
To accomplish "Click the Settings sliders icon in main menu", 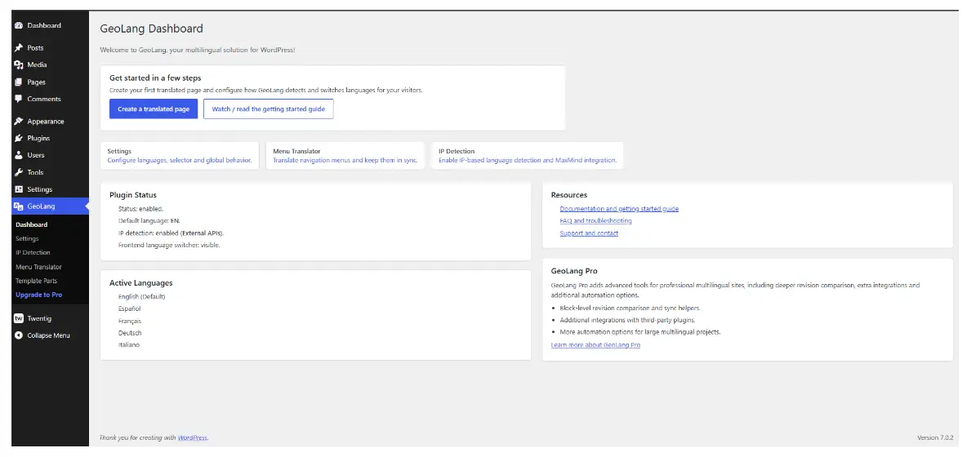I will click(19, 189).
